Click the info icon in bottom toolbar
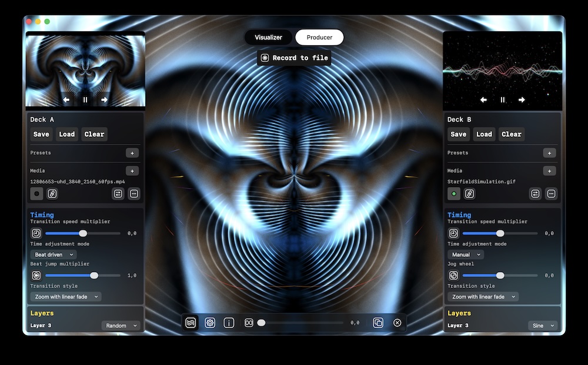The width and height of the screenshot is (588, 365). tap(229, 323)
